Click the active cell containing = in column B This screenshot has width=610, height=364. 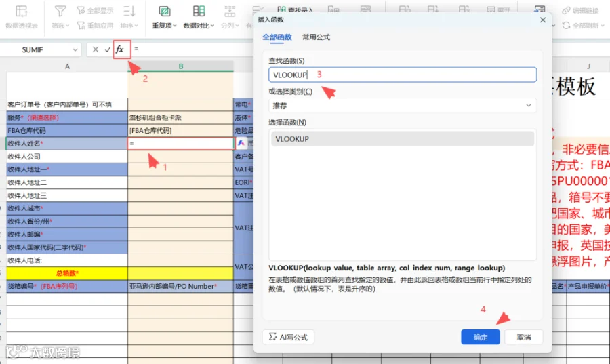181,144
